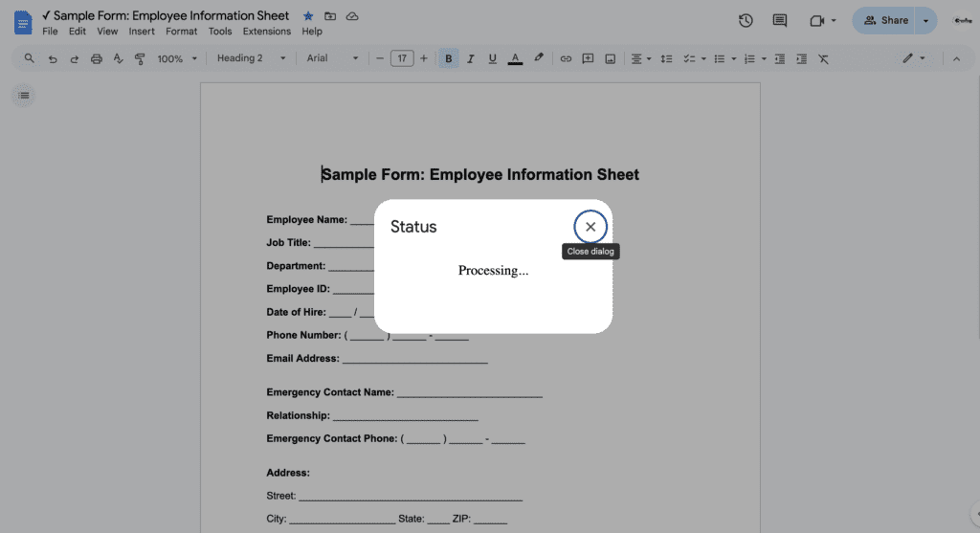
Task: Move document to a folder
Action: (x=330, y=16)
